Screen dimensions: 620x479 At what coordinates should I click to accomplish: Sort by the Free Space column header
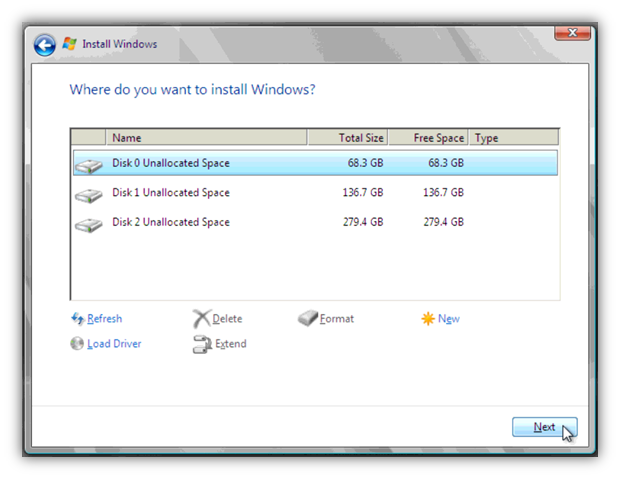[x=428, y=138]
